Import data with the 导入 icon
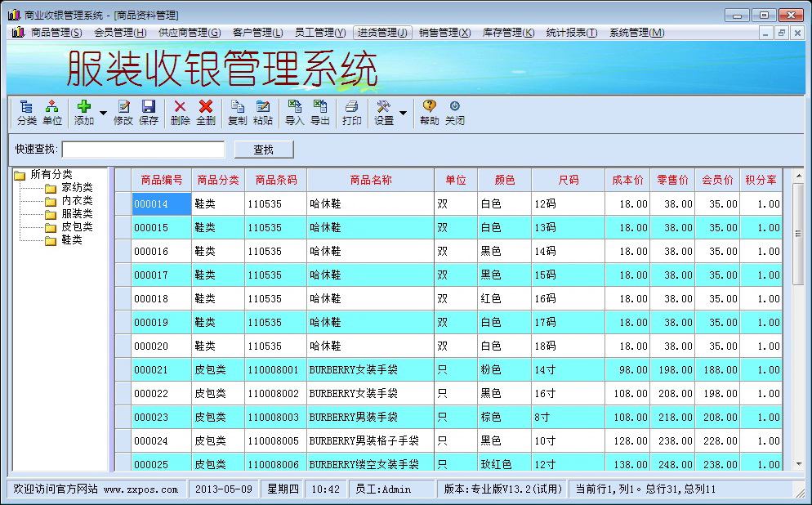 [294, 113]
